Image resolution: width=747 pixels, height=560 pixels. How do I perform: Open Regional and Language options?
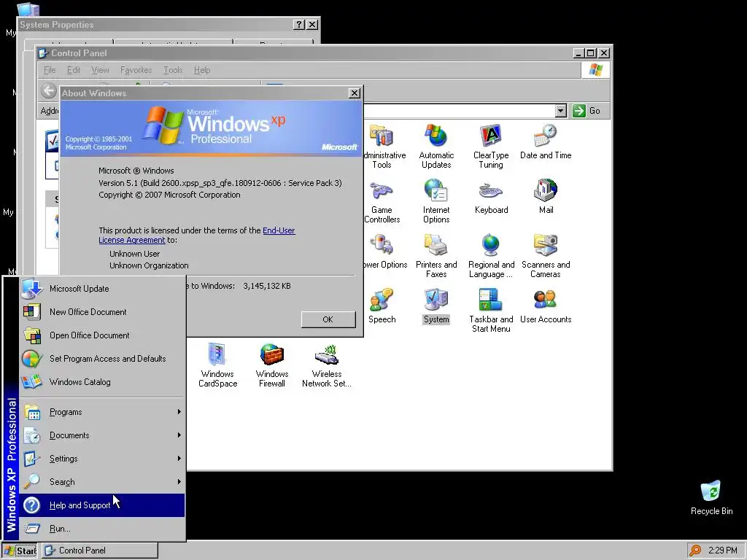pos(491,256)
